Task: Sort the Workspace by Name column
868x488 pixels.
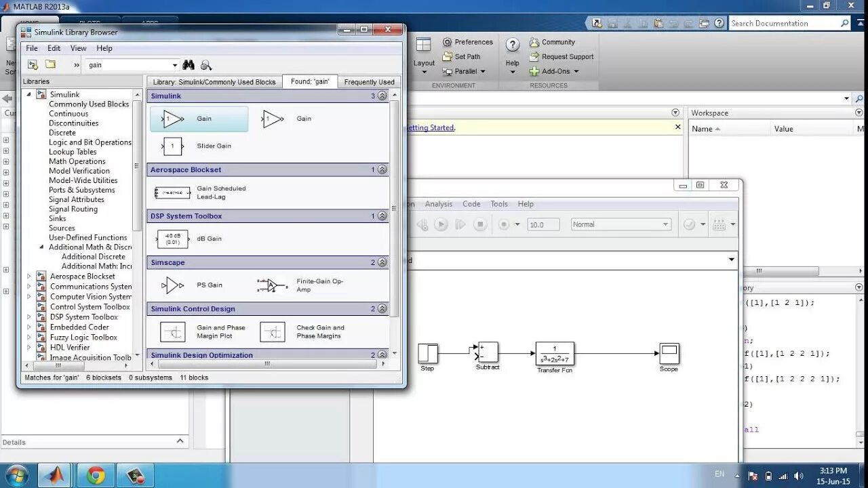Action: (x=706, y=129)
